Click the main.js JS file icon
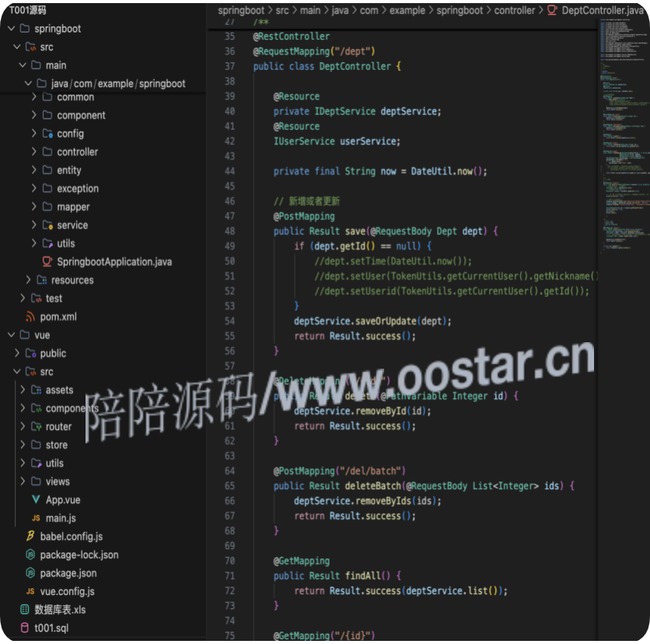Viewport: 650px width, 644px height. click(36, 518)
